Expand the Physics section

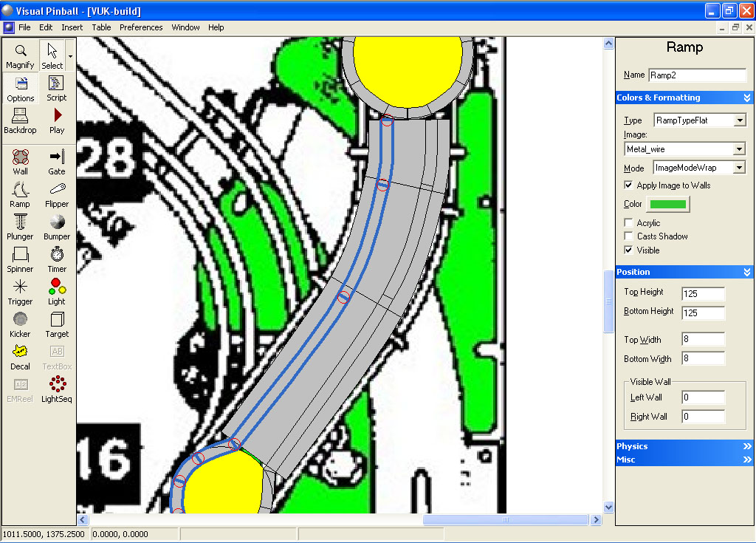[x=684, y=446]
